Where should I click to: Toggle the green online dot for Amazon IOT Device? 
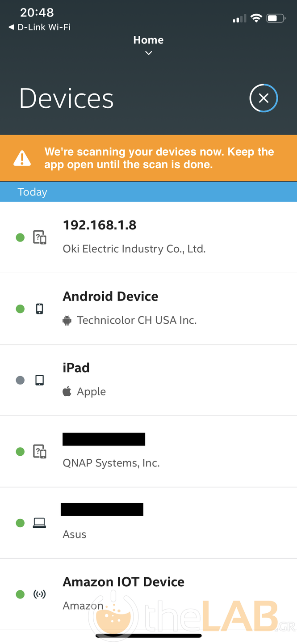[x=20, y=594]
